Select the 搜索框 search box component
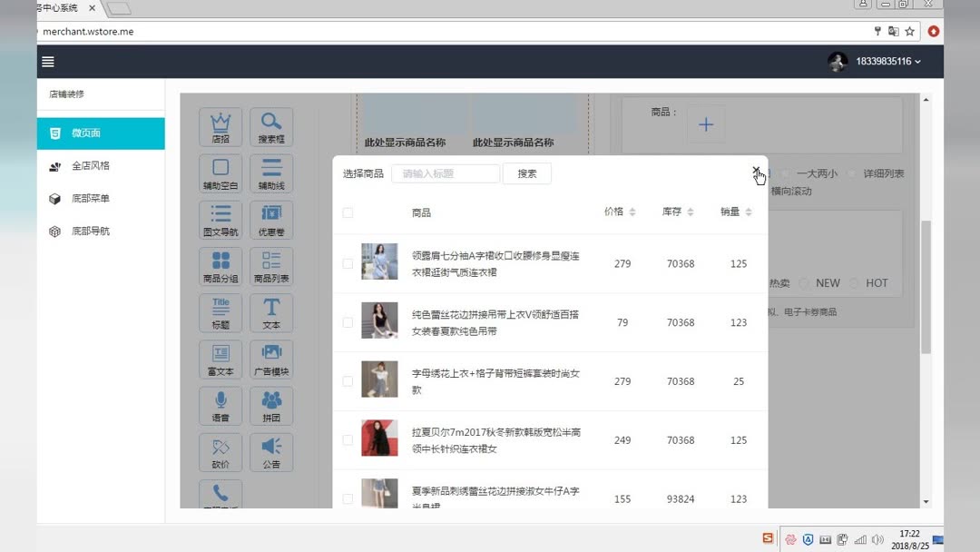This screenshot has height=552, width=980. click(x=270, y=126)
